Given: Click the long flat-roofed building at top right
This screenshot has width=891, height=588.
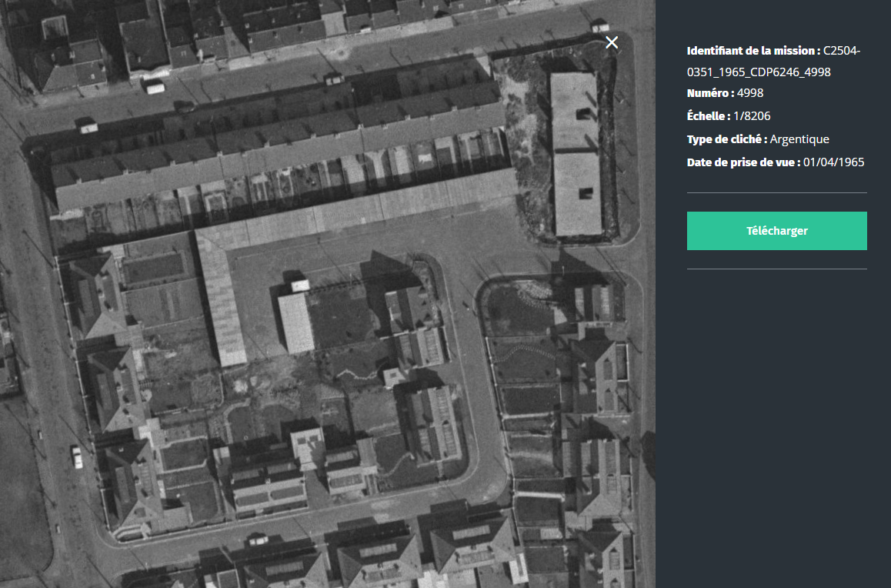Looking at the screenshot, I should [x=576, y=154].
